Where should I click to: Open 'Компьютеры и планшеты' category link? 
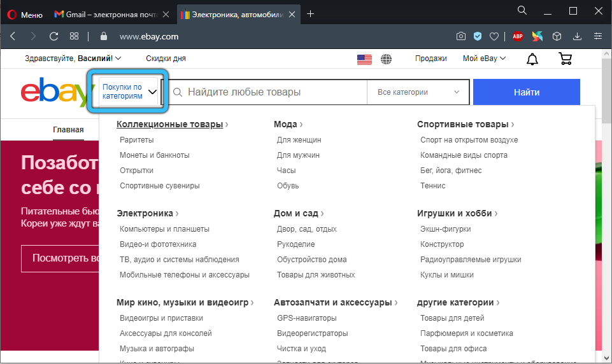tap(164, 229)
